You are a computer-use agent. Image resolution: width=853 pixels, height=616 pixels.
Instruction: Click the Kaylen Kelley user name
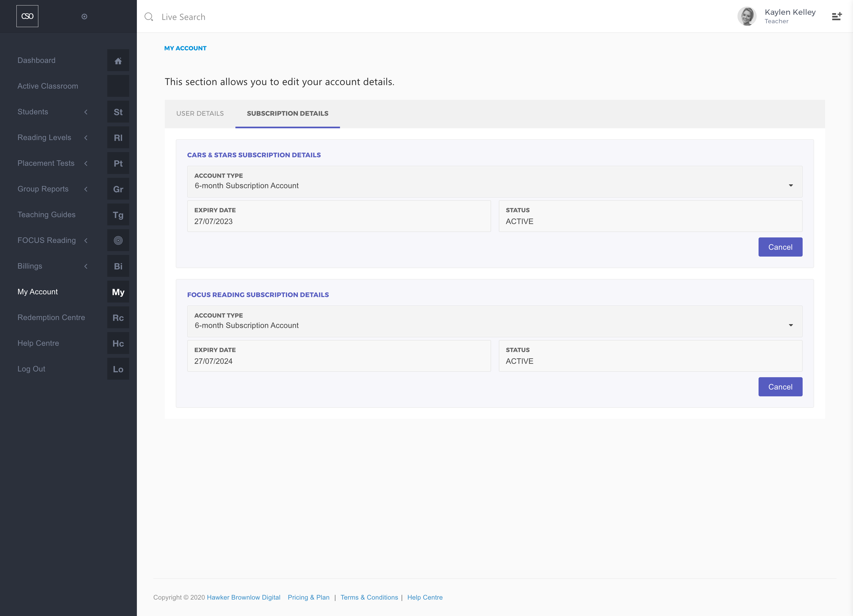pos(790,12)
